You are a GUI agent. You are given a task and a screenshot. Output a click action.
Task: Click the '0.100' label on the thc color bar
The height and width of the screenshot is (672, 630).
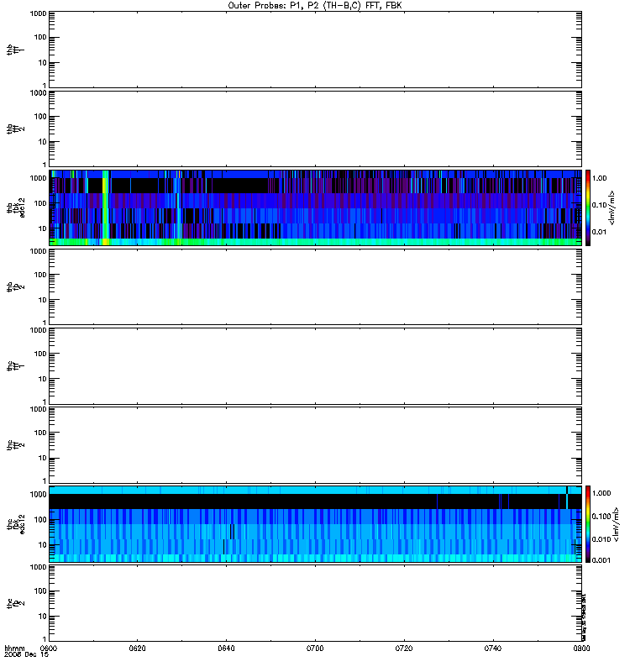601,517
